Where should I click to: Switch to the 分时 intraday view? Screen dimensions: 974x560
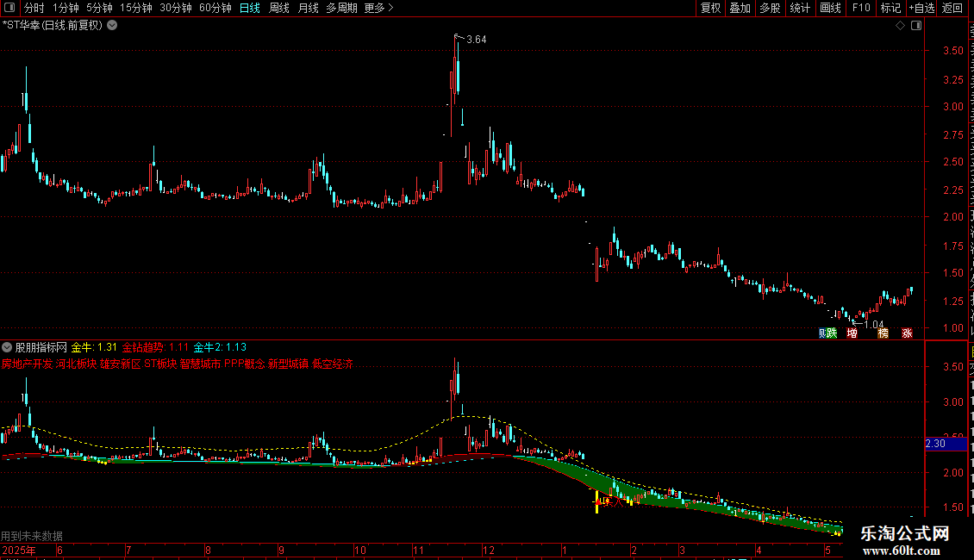point(34,8)
